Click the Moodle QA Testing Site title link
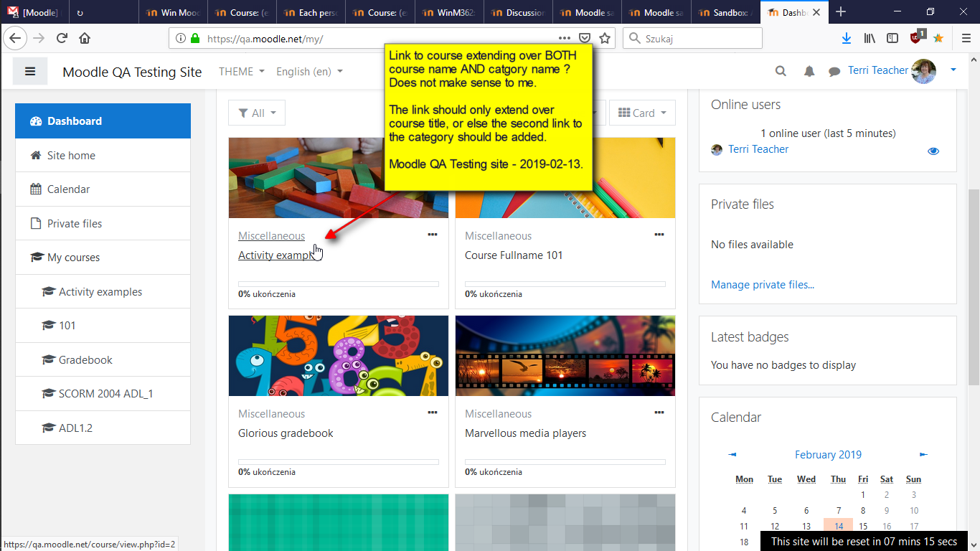 [x=132, y=72]
